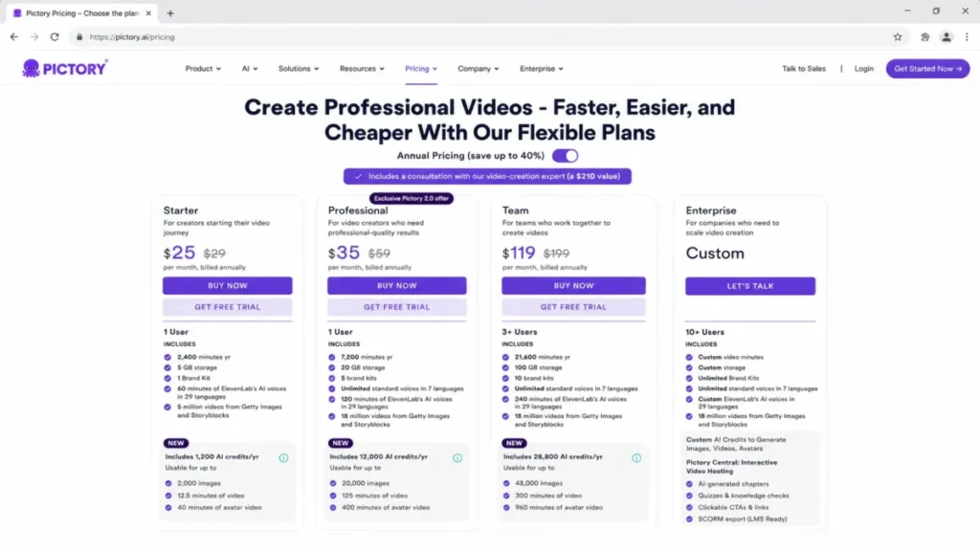Open the Pricing dropdown

pos(421,69)
